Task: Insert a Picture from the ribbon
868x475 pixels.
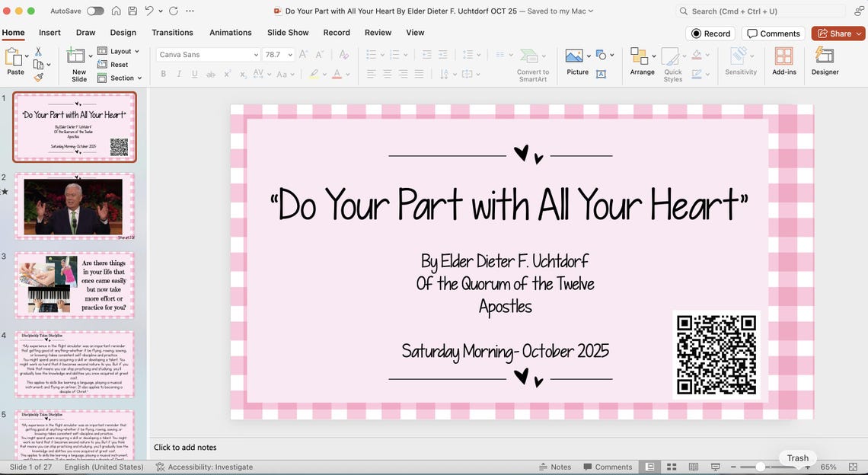Action: click(x=576, y=62)
